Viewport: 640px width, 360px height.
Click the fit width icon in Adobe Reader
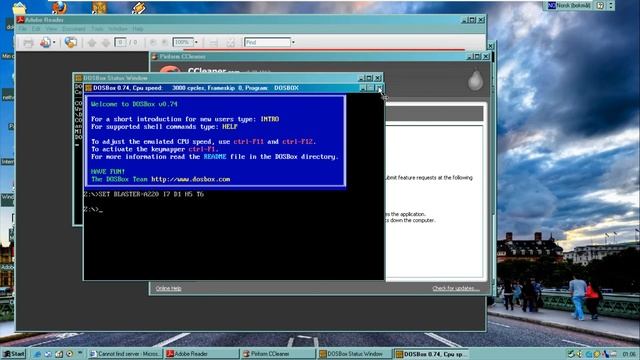click(x=213, y=42)
